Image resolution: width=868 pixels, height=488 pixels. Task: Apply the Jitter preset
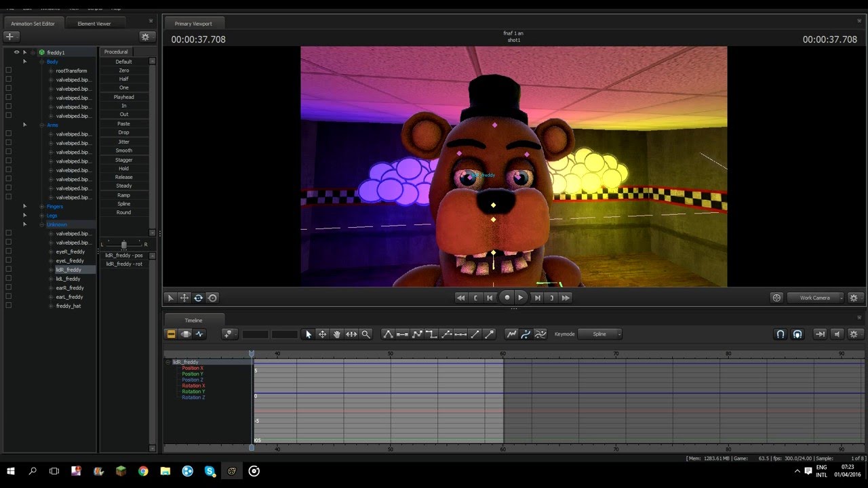tap(123, 142)
